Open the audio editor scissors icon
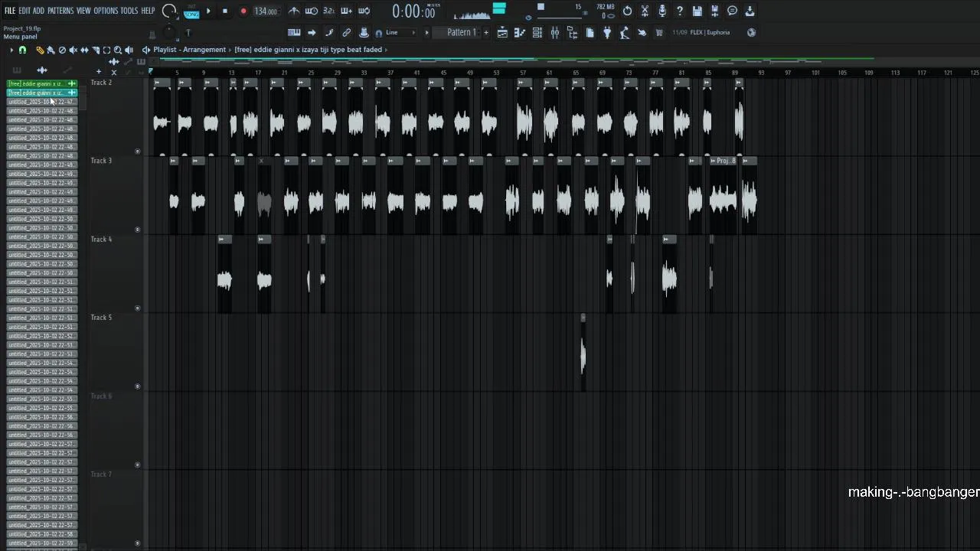Viewport: 980px width, 551px height. click(645, 11)
